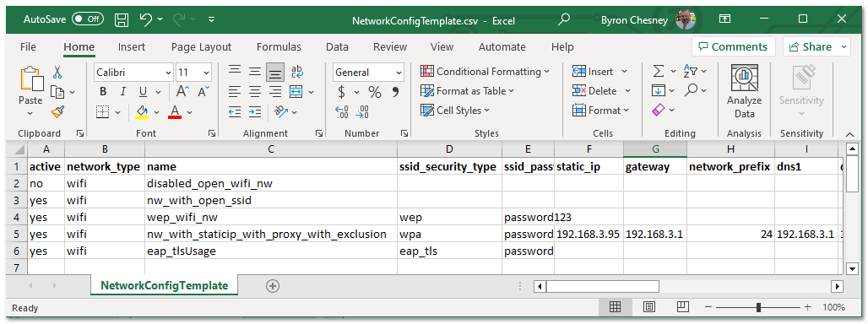Open the File menu
The image size is (868, 324).
28,47
